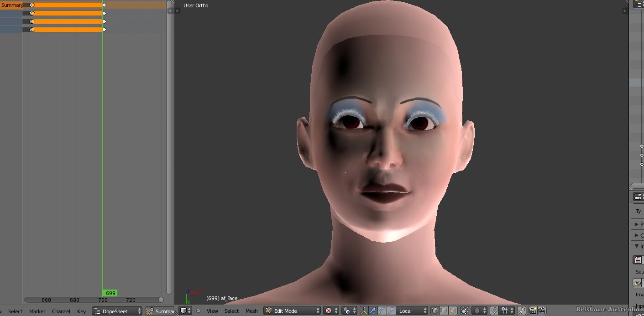Screen dimensions: 644x316
Task: Open the View menu in 3D viewport
Action: pos(212,311)
